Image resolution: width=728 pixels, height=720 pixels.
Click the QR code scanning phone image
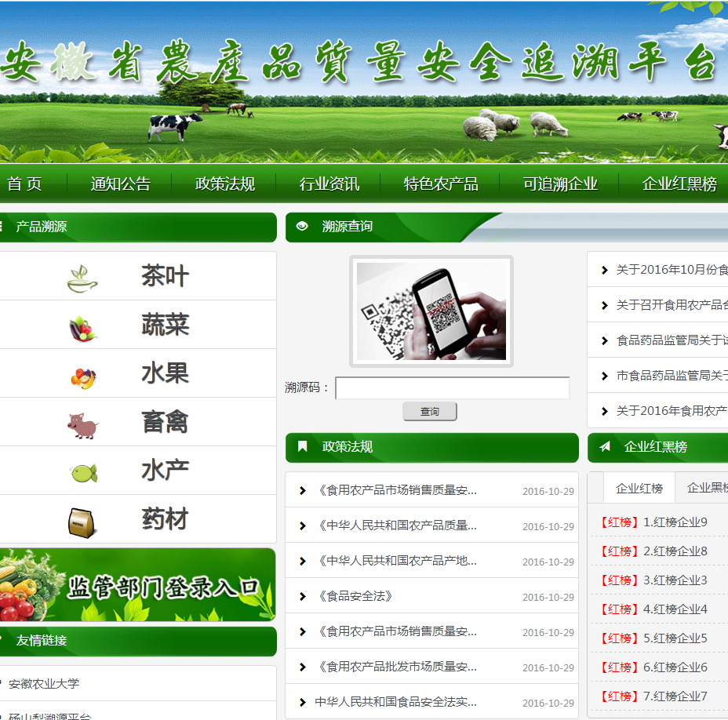click(x=431, y=311)
